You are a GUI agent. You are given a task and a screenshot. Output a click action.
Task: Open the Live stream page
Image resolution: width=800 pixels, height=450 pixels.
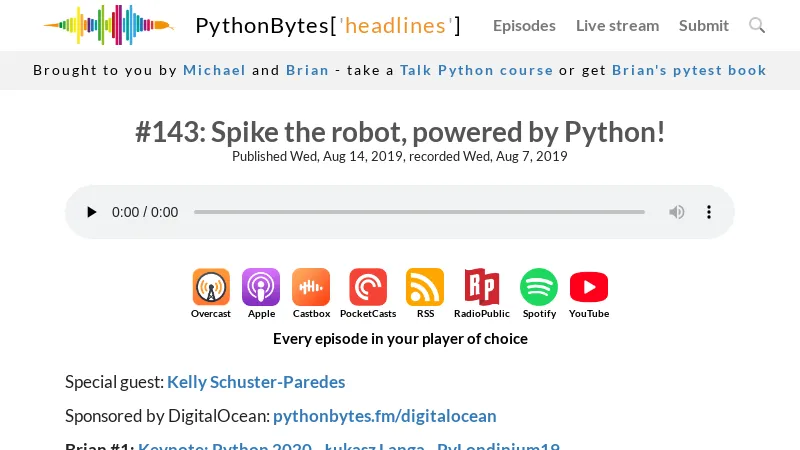coord(617,25)
